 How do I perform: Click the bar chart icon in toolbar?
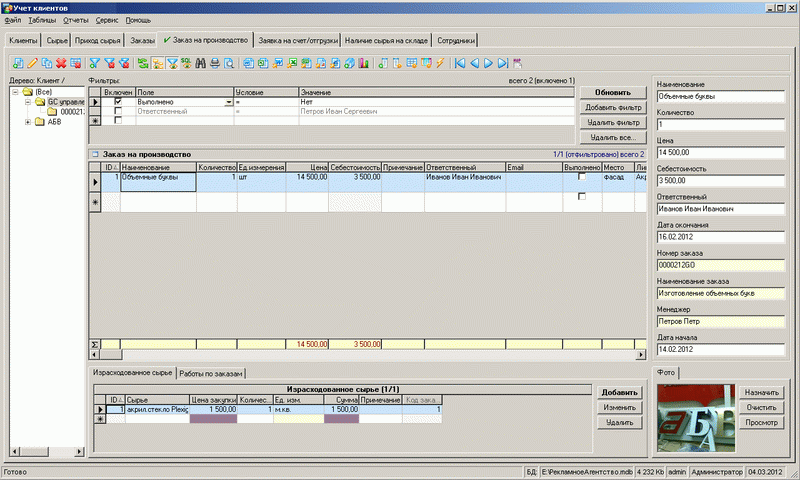pyautogui.click(x=363, y=63)
